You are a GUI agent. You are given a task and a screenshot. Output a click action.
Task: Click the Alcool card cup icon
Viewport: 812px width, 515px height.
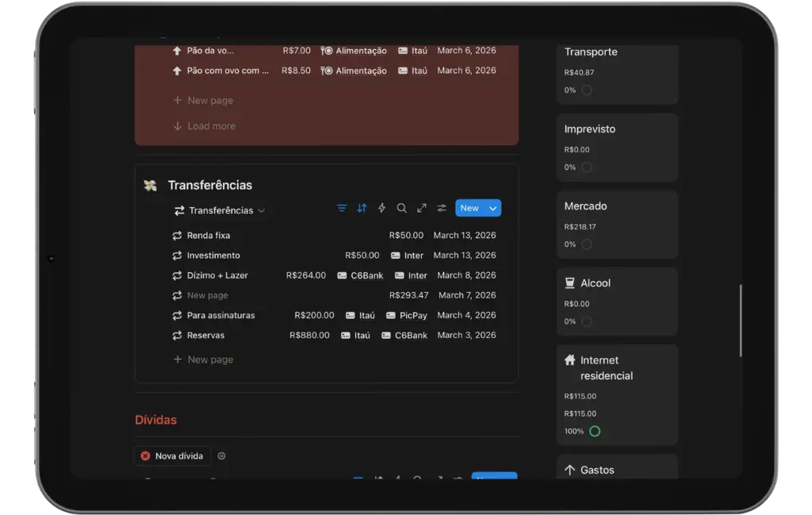pyautogui.click(x=569, y=282)
